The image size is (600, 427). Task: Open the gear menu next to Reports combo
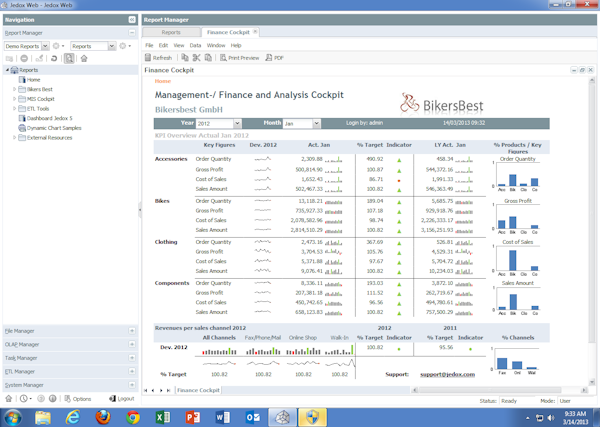(125, 46)
